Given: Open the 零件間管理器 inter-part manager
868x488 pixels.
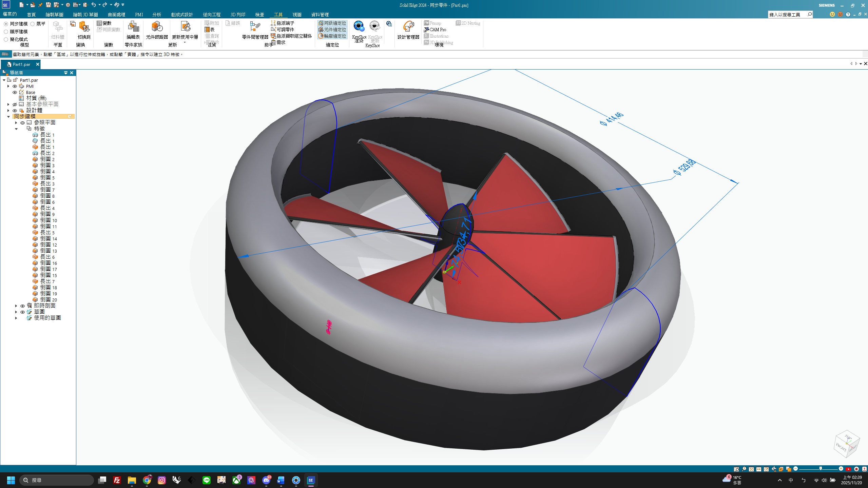Looking at the screenshot, I should click(x=255, y=27).
